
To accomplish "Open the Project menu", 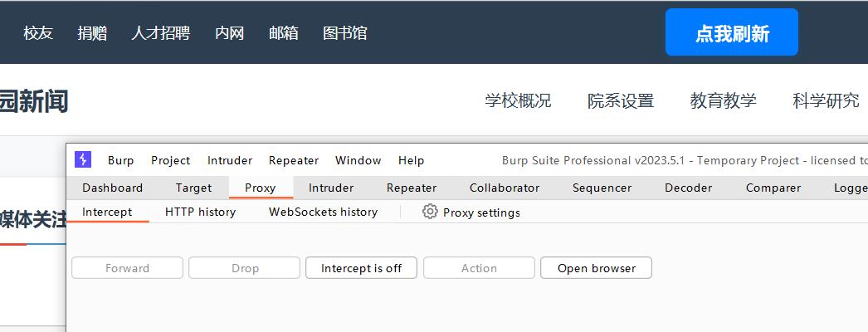I will pos(170,160).
